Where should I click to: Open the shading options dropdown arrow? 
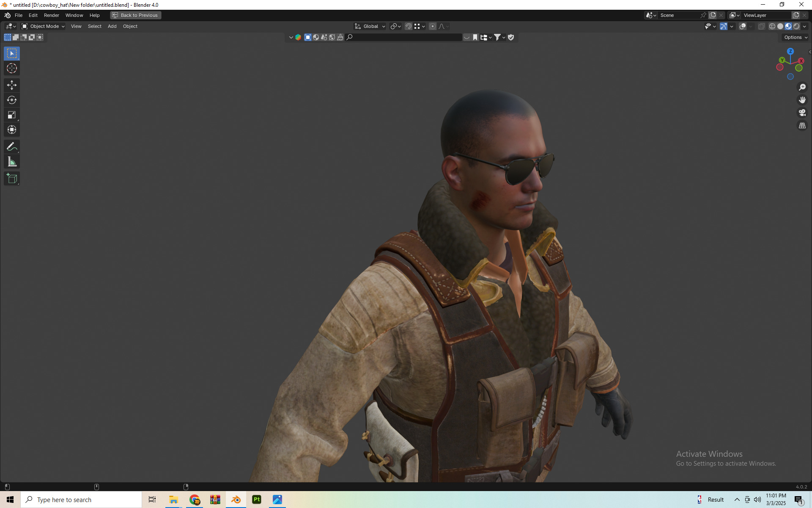pos(804,26)
